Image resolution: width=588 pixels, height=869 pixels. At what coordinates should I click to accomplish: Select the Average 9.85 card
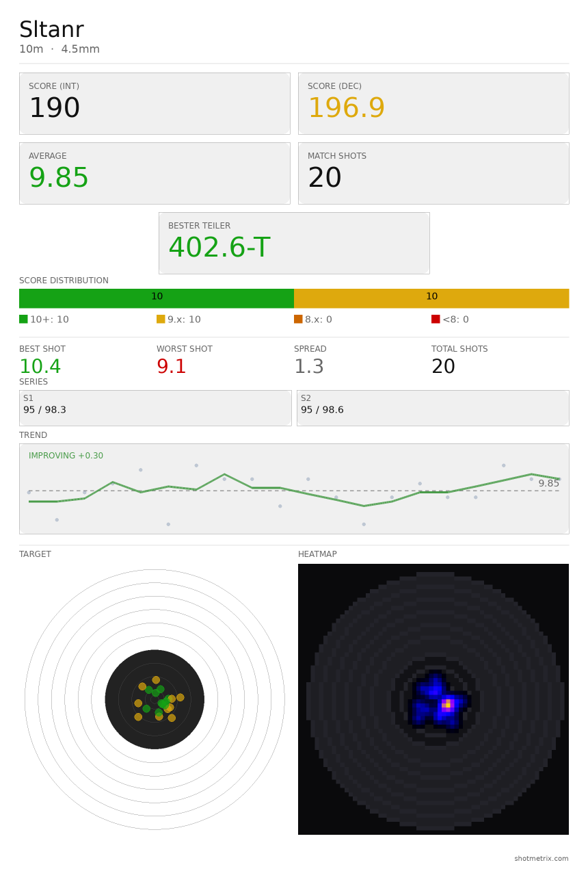click(x=155, y=173)
